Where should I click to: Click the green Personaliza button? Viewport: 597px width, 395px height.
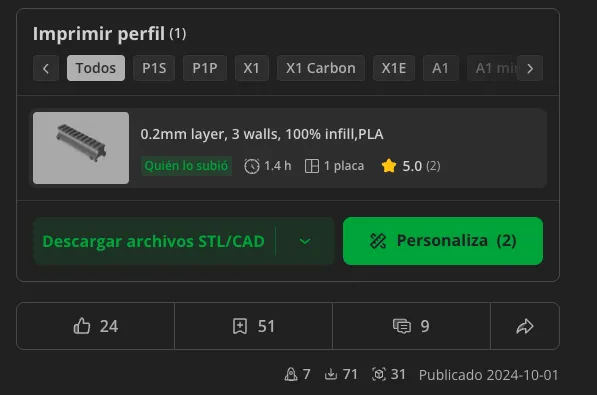tap(443, 241)
